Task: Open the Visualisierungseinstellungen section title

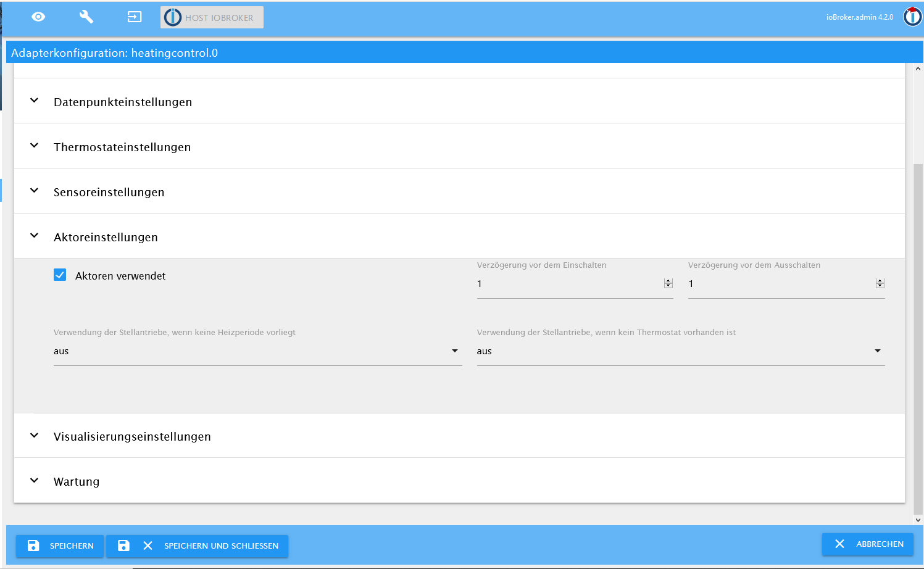Action: [132, 437]
